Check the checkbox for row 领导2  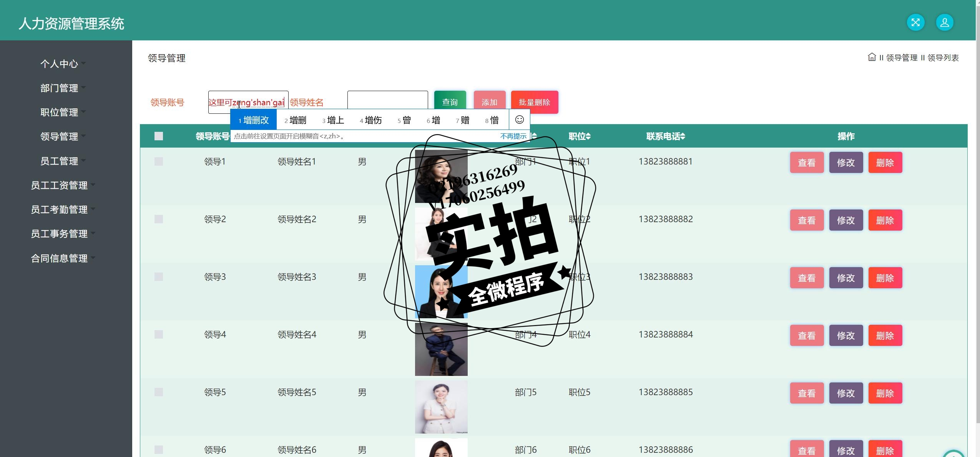coord(159,219)
